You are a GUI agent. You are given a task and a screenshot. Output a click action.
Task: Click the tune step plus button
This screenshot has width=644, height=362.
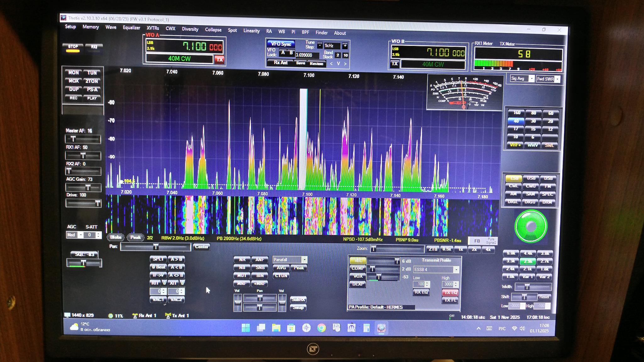coord(345,46)
